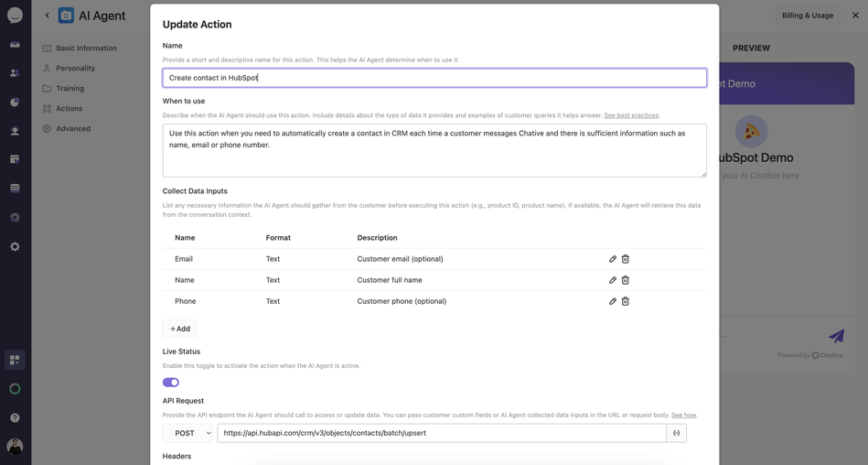Click the Description column header
Viewport: 868px width, 465px height.
(377, 238)
